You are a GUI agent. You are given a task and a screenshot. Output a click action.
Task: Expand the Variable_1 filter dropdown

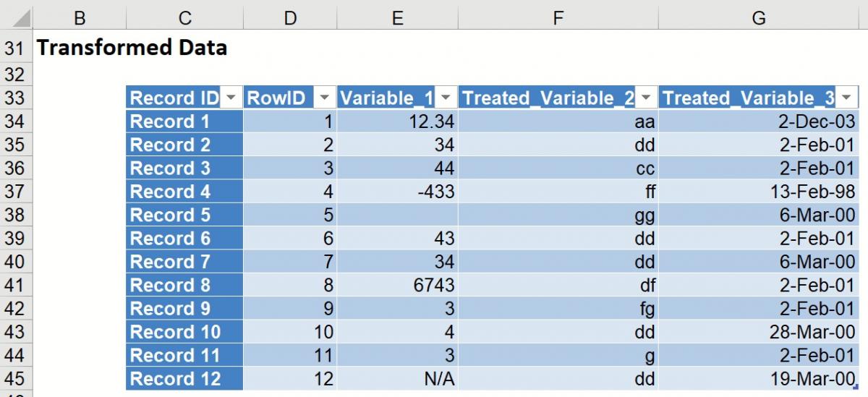[446, 98]
